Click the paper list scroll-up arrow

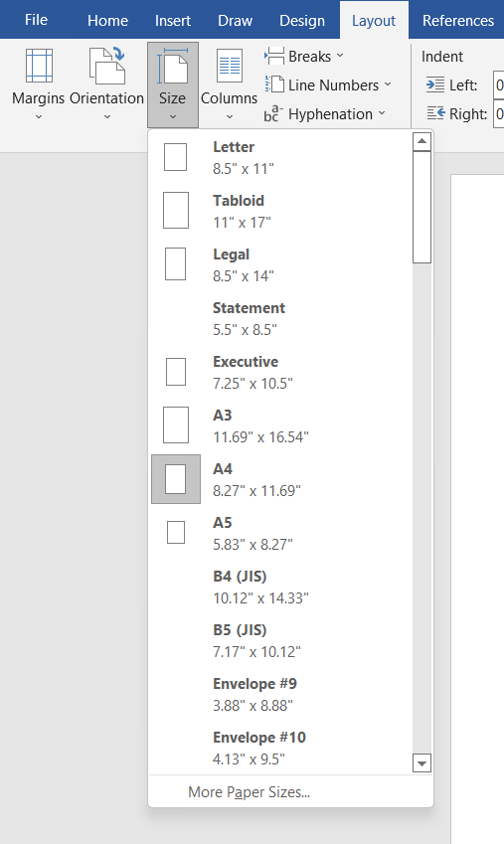[x=421, y=141]
